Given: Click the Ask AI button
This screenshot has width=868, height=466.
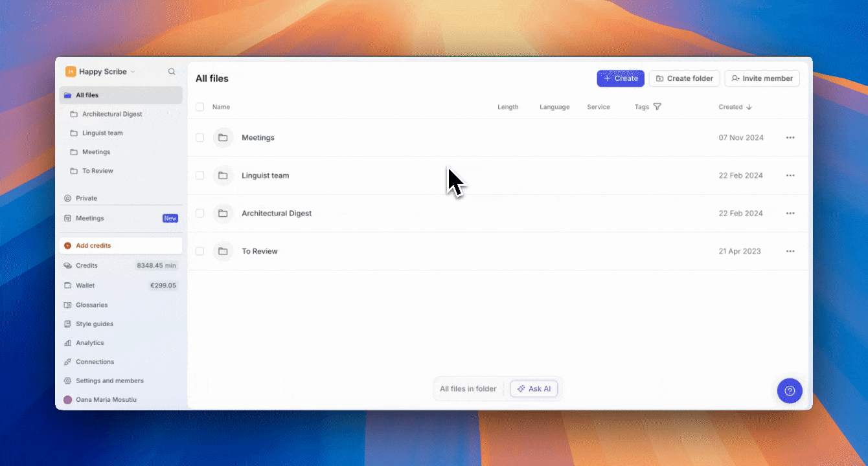Looking at the screenshot, I should click(x=534, y=389).
